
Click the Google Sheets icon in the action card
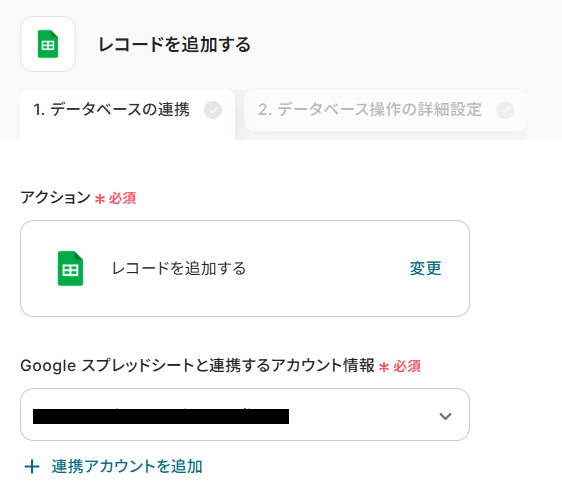coord(70,268)
